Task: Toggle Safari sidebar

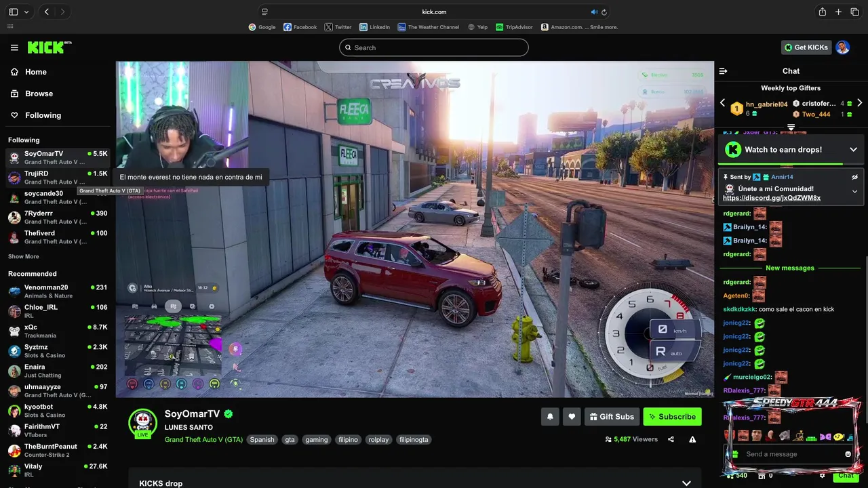Action: coord(13,12)
